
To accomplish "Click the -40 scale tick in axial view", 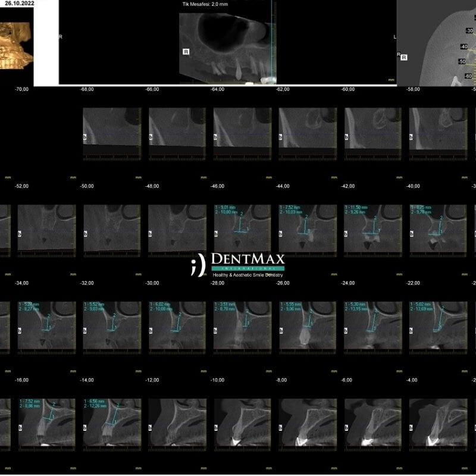I will pos(462,46).
